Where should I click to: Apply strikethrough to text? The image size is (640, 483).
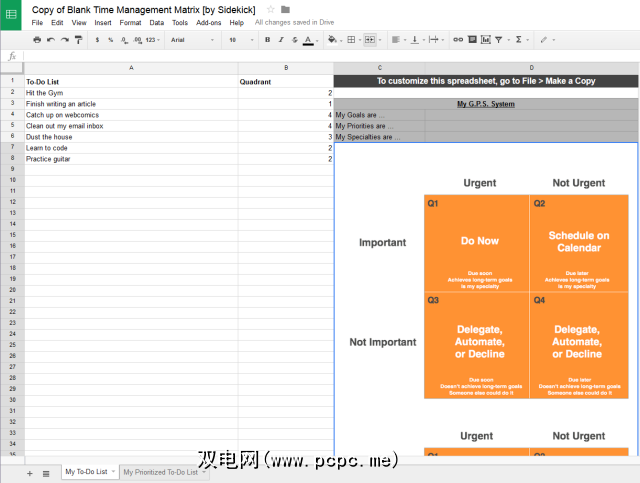point(294,40)
